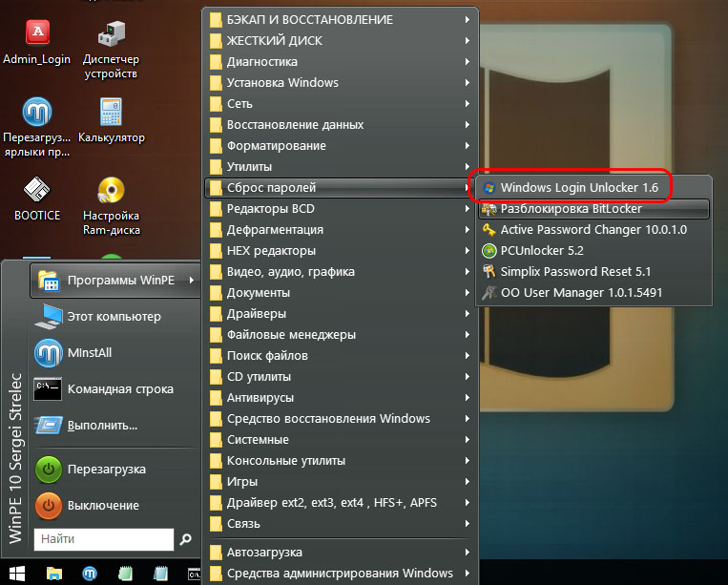This screenshot has width=728, height=585.
Task: Open Командная строка from start menu
Action: pyautogui.click(x=115, y=389)
